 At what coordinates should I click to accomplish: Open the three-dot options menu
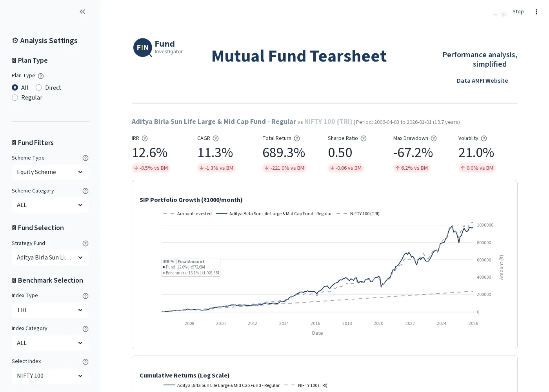tap(536, 12)
